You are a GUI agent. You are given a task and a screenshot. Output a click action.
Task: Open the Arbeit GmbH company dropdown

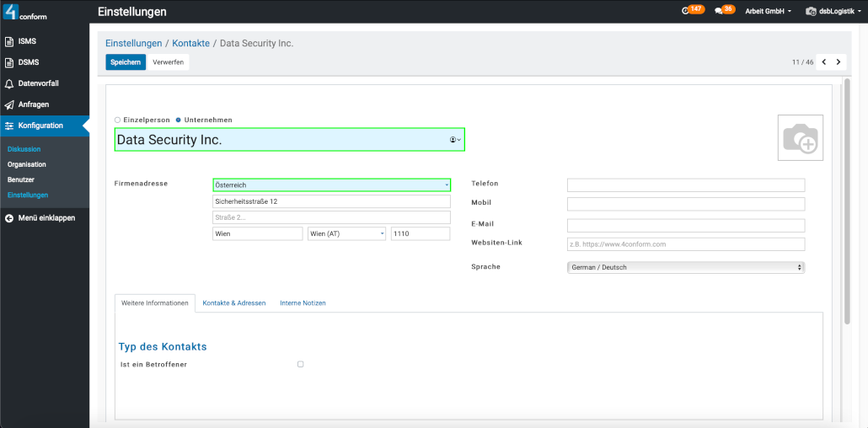tap(768, 12)
